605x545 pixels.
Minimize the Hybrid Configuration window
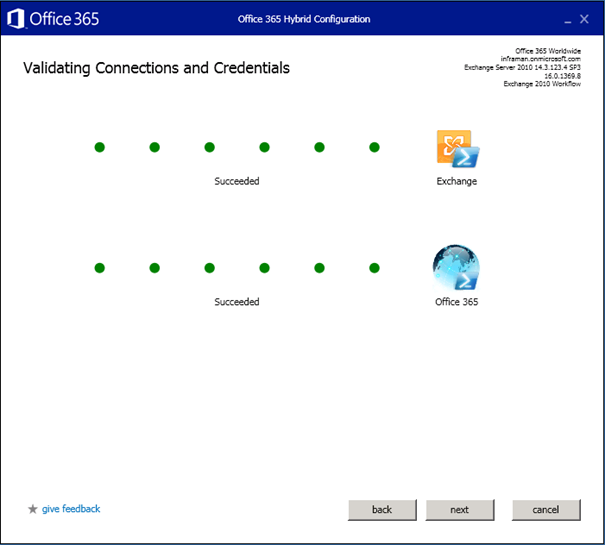[567, 19]
